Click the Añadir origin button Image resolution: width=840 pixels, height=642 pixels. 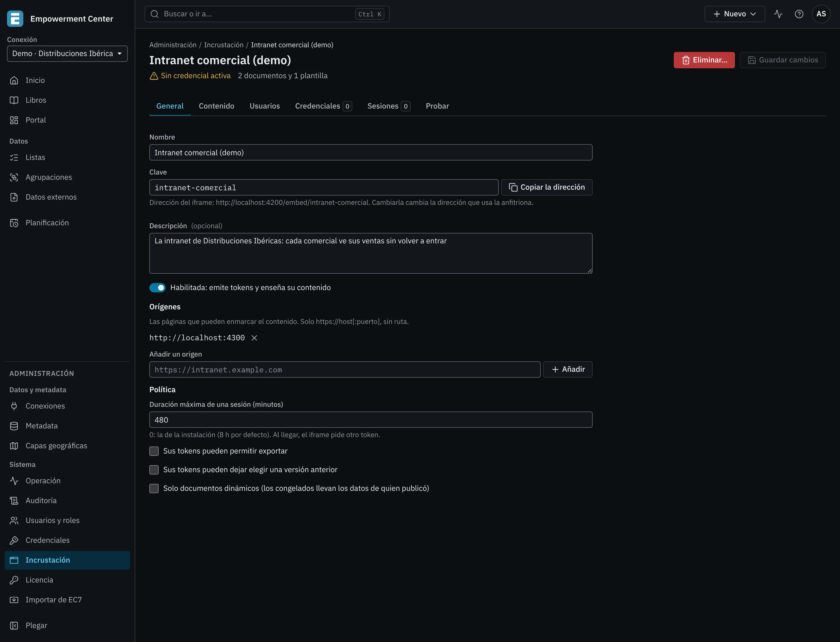pyautogui.click(x=568, y=369)
